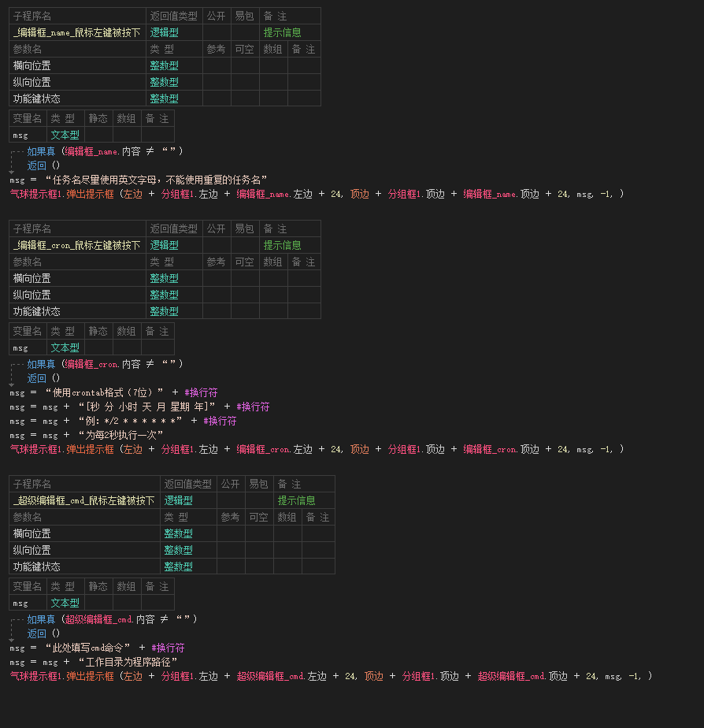Screen dimensions: 704x728
Task: Click the 如果真 line checking 编辑框_name.内容
Action: (x=105, y=151)
